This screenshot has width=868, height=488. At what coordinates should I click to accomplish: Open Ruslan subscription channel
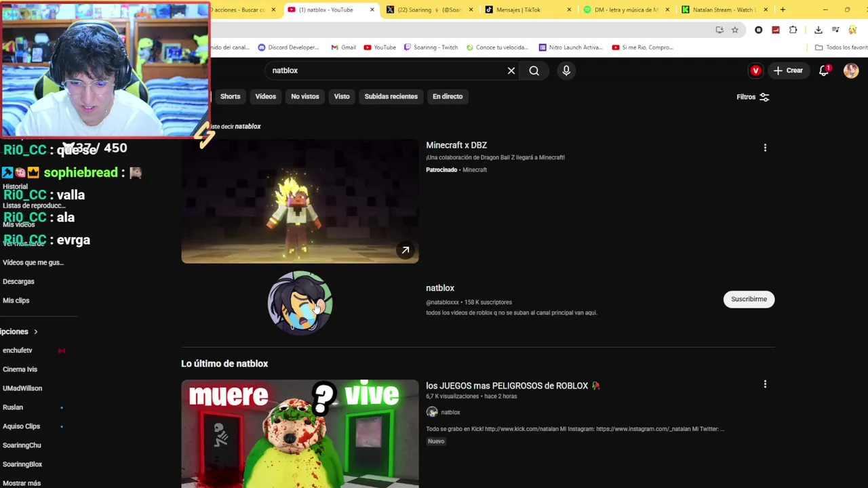13,407
